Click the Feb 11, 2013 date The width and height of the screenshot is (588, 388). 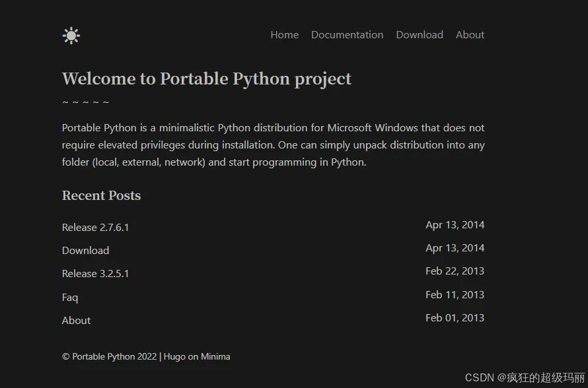(x=455, y=295)
